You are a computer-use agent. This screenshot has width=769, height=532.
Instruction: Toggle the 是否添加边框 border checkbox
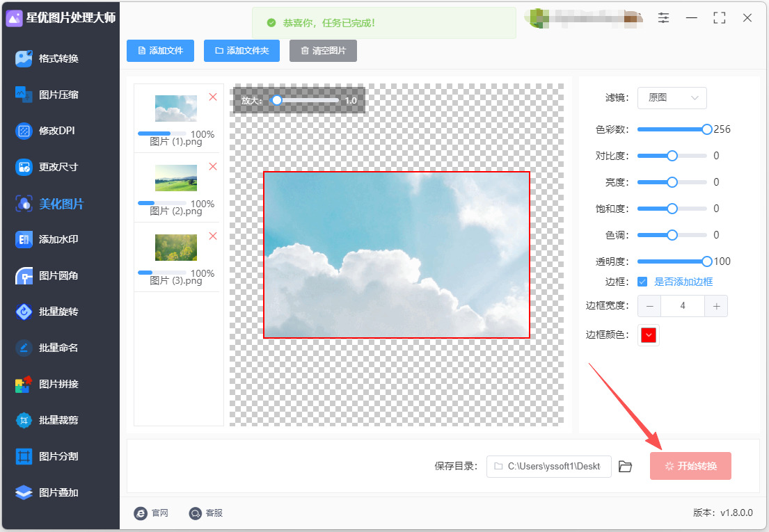click(642, 282)
